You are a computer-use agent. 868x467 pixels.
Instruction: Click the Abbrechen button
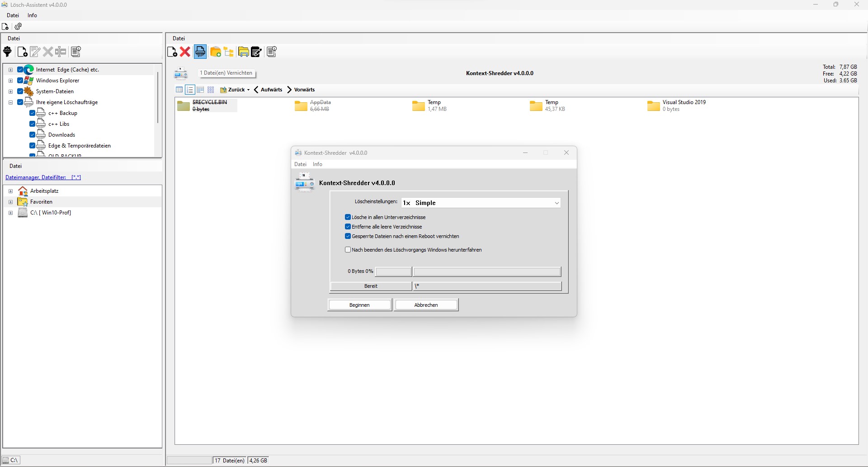coord(426,305)
